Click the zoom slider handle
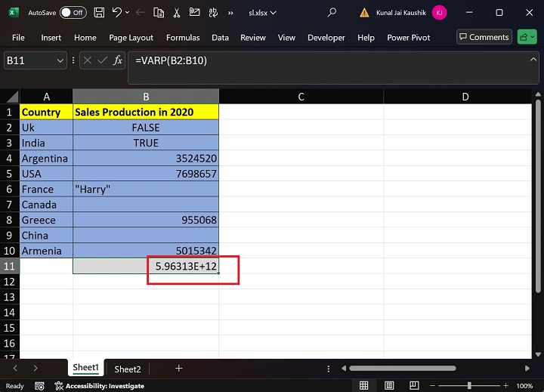 tap(469, 385)
